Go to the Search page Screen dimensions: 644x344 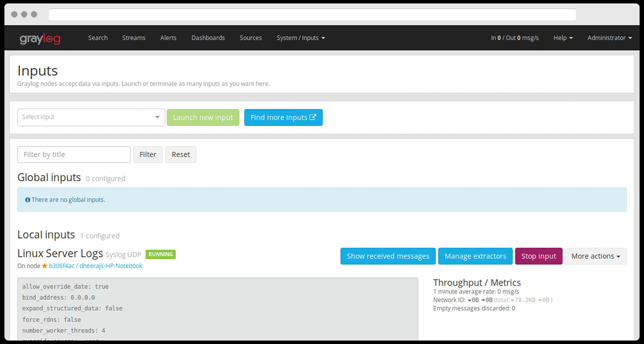pyautogui.click(x=98, y=38)
